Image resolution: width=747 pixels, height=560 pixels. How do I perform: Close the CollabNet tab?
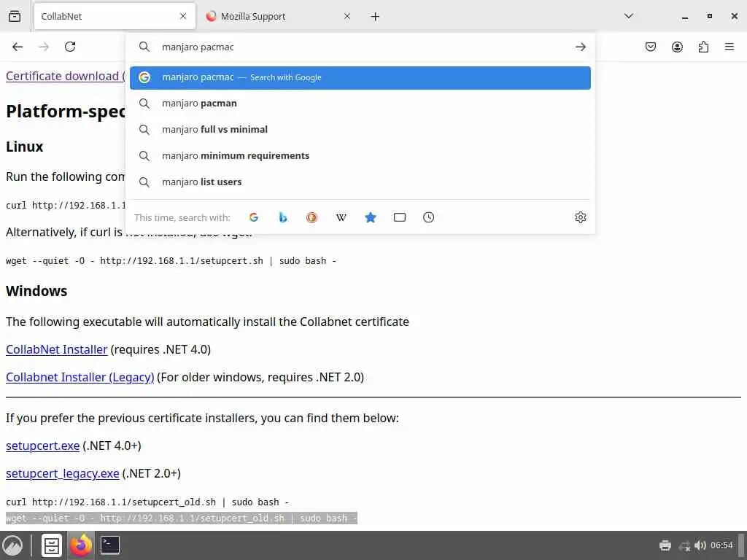point(183,16)
